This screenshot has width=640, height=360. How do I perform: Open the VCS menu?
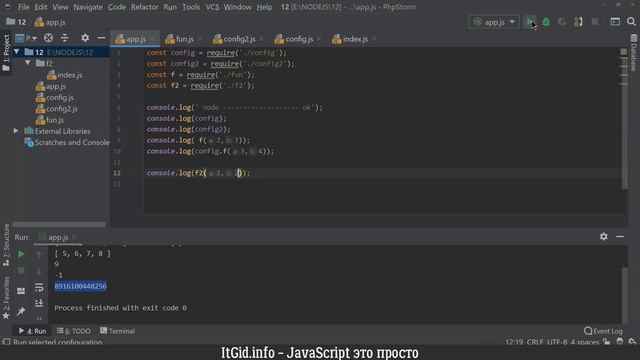point(212,7)
